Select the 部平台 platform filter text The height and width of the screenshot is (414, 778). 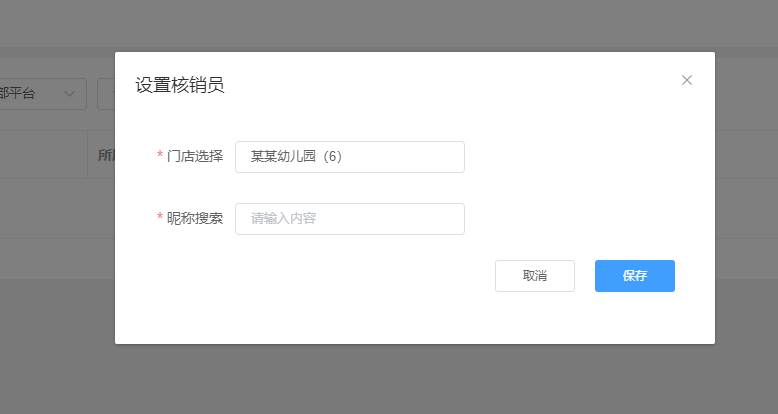[17, 93]
